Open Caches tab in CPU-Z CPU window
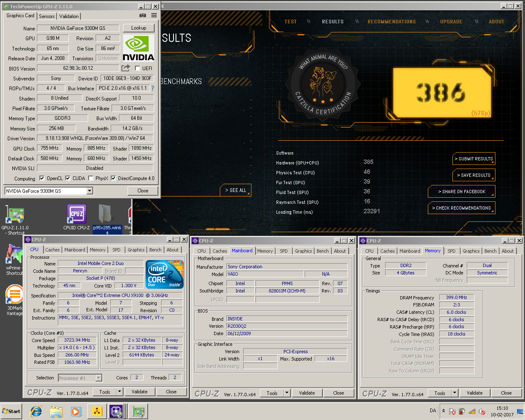 coord(52,250)
